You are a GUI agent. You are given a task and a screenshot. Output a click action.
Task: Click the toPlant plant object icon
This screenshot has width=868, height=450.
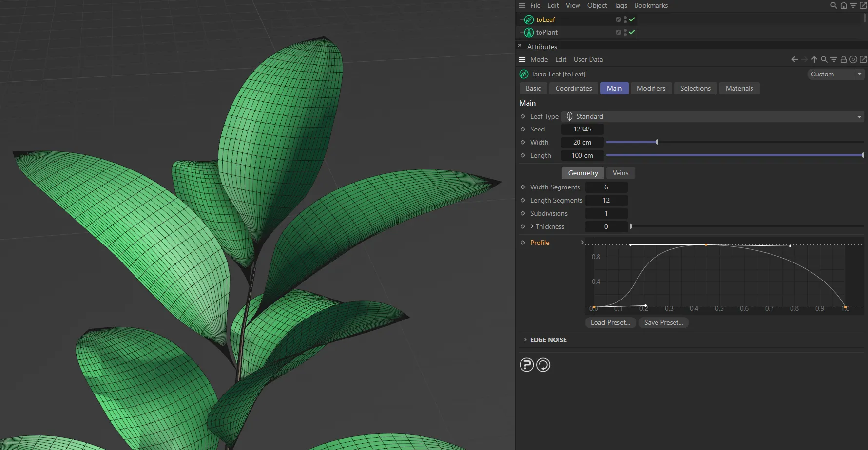(x=528, y=32)
